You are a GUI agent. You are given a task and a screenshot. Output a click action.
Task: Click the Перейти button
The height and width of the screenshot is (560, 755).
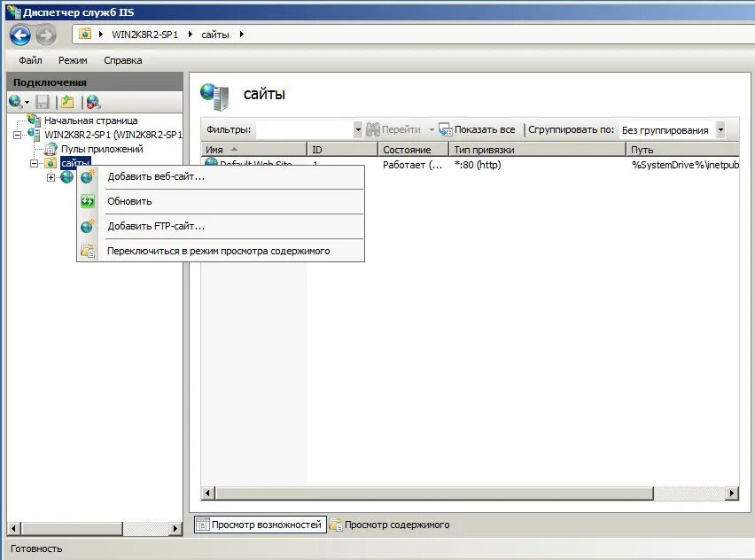tap(393, 129)
